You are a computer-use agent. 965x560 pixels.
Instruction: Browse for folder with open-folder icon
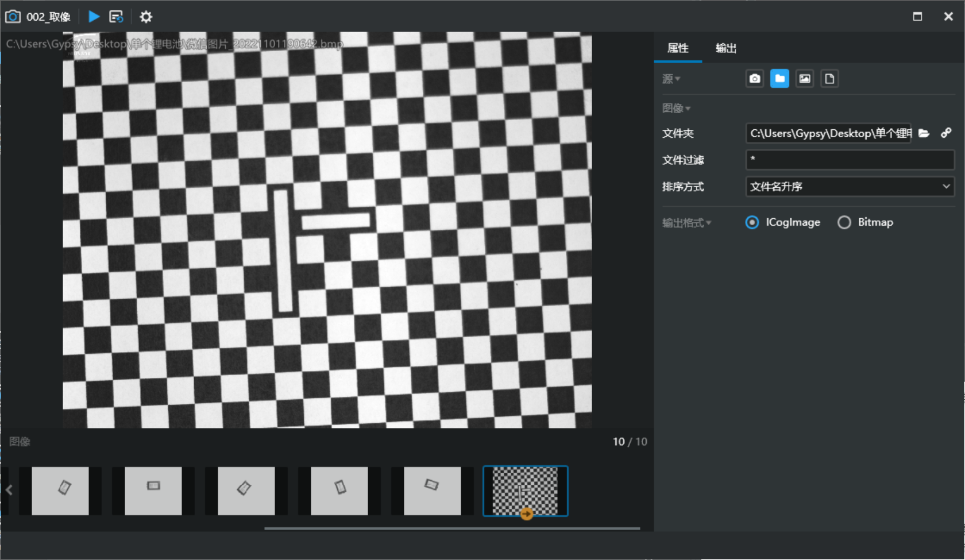pyautogui.click(x=924, y=133)
